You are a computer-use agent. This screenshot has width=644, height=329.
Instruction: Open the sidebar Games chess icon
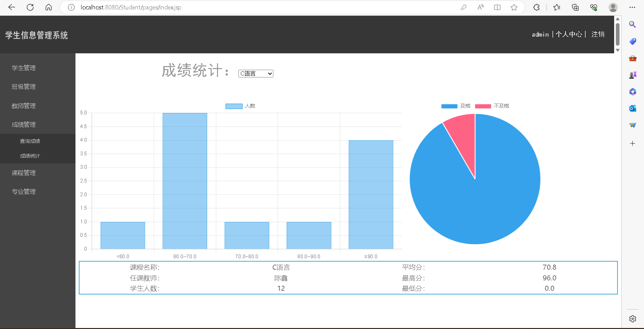[633, 75]
